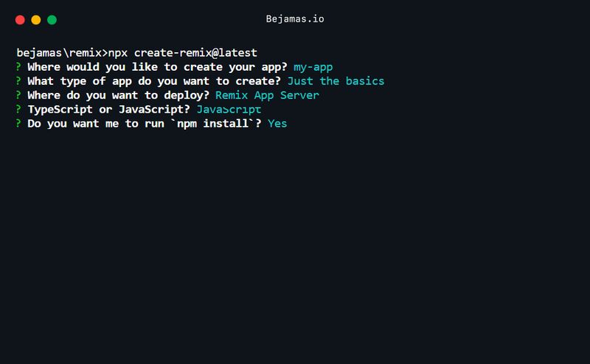Select the Where do you want to deploy question
This screenshot has height=364, width=590.
118,96
